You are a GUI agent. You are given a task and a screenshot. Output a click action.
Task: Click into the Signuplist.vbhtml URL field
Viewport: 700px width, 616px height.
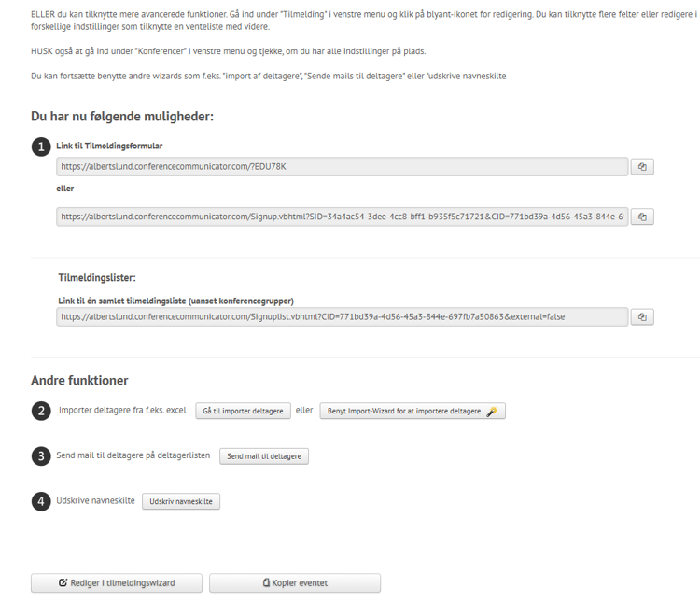[x=342, y=317]
